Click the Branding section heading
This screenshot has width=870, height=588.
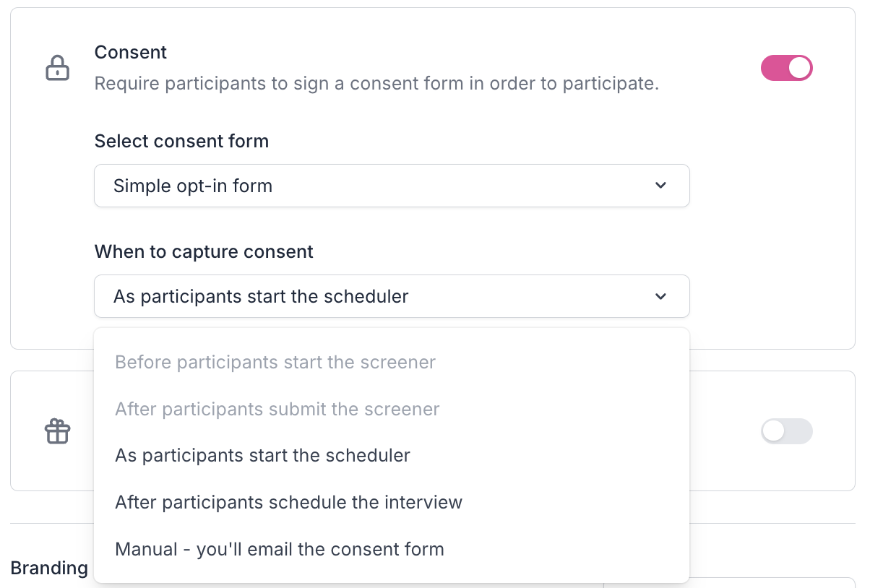point(49,568)
